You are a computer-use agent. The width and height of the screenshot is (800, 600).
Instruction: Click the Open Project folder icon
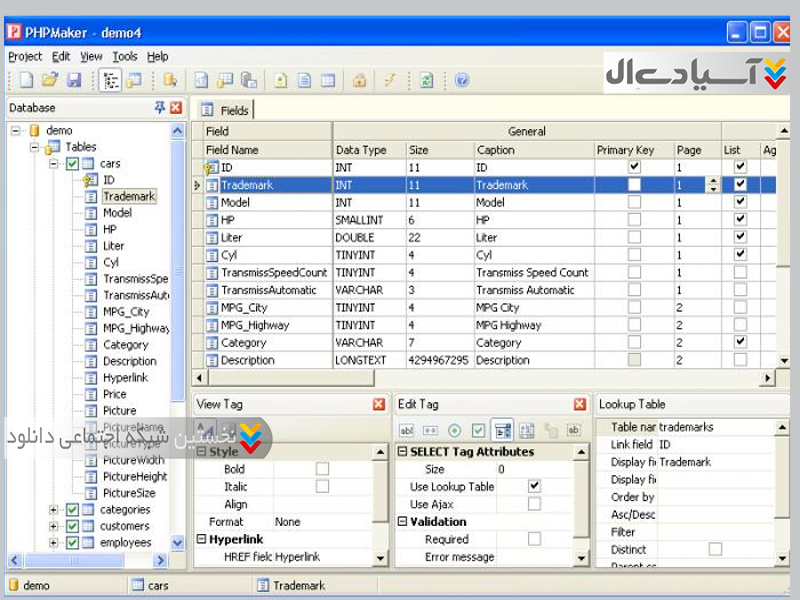[49, 81]
